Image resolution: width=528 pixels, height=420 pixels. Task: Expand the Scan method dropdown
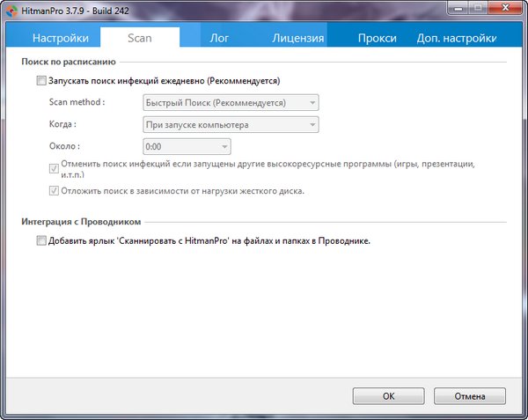230,103
